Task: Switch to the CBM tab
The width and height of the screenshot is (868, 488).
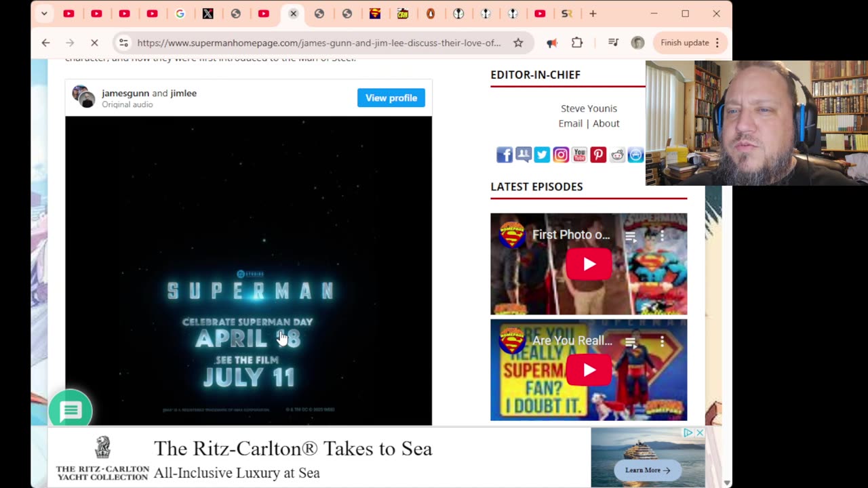Action: coord(402,14)
